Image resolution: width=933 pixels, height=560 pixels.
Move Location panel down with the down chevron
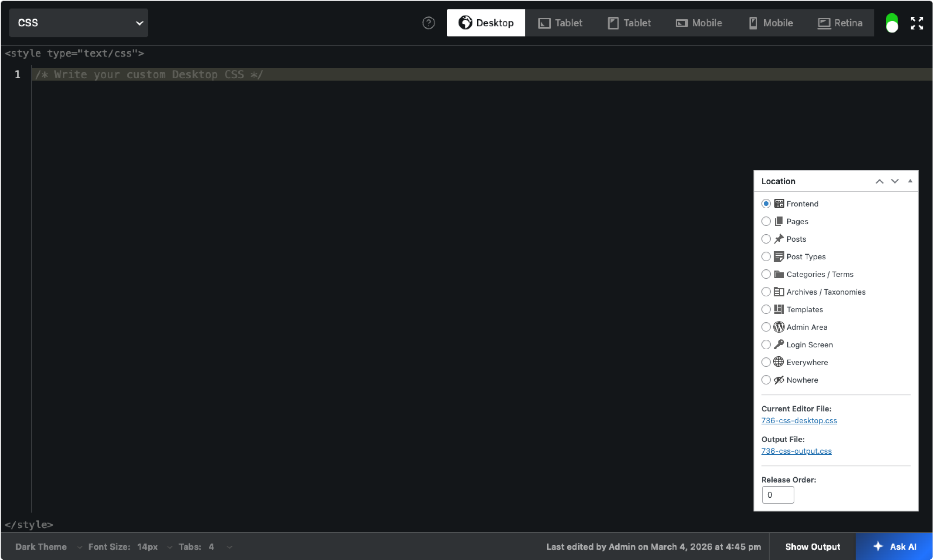(894, 181)
